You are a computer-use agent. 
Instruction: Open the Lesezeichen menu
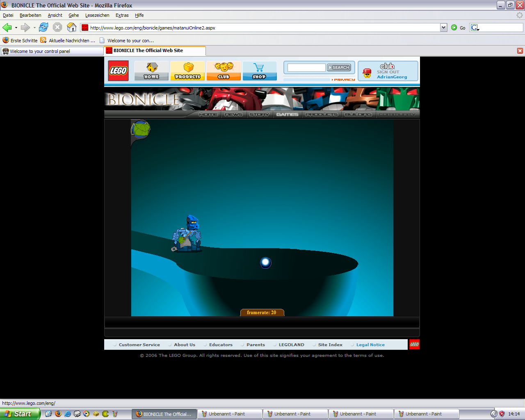click(x=97, y=15)
